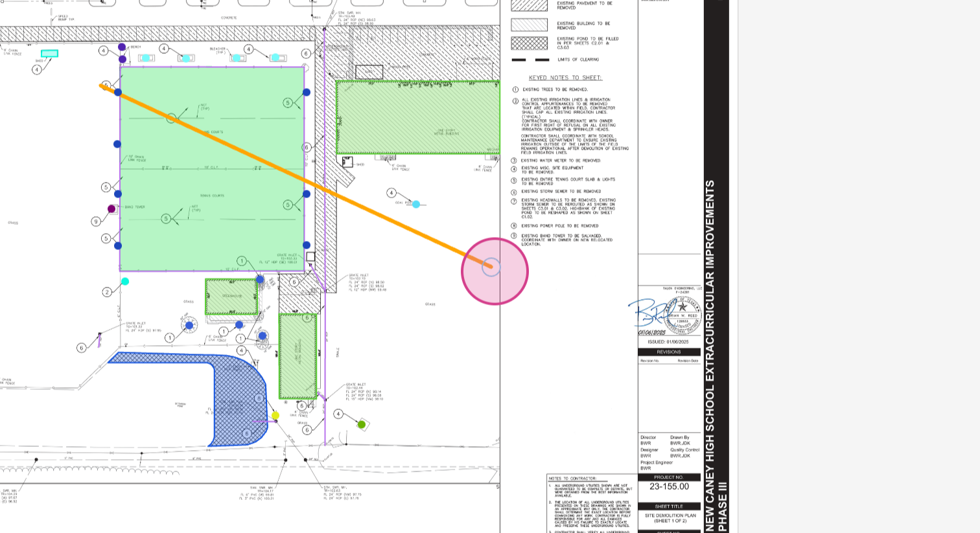
Task: Click the 'Drawn By' label
Action: pyautogui.click(x=680, y=438)
